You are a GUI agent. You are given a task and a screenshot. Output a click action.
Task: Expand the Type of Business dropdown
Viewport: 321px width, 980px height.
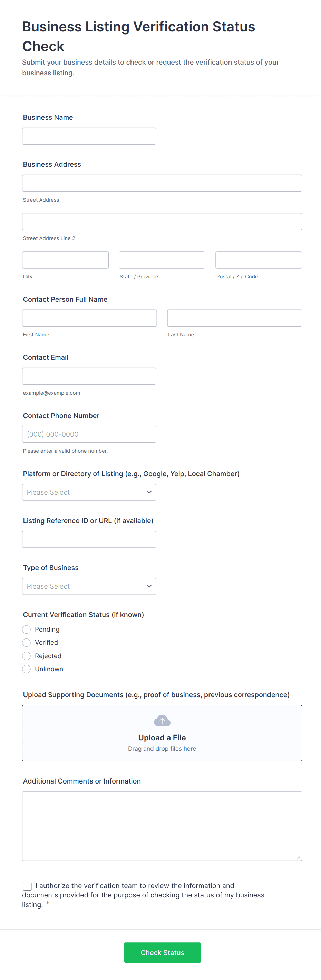pyautogui.click(x=89, y=586)
